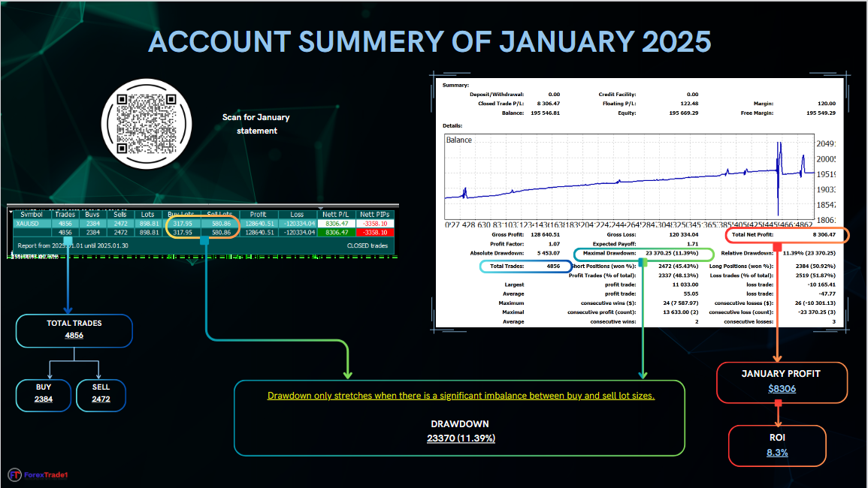Click the 24 (7 587.97) consecutive wins value
The width and height of the screenshot is (868, 488).
point(681,303)
